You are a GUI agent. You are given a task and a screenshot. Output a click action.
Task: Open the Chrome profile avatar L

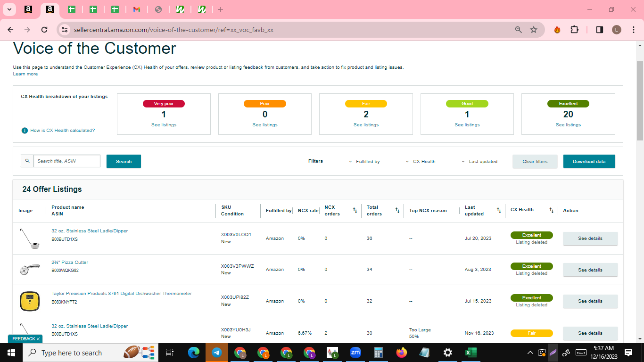617,30
